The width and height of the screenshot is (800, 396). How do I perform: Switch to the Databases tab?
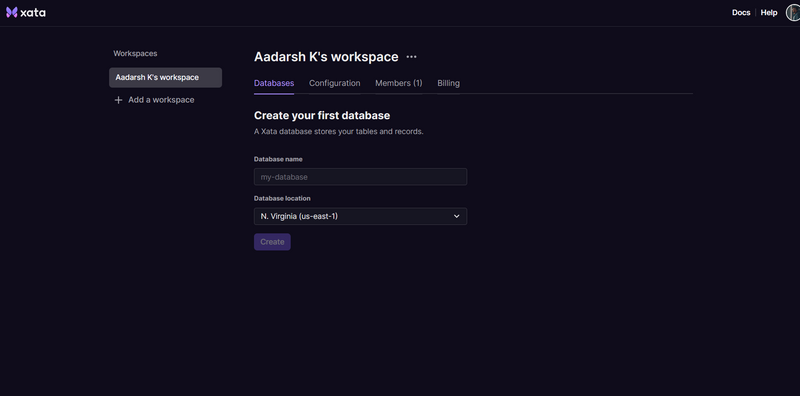coord(274,83)
